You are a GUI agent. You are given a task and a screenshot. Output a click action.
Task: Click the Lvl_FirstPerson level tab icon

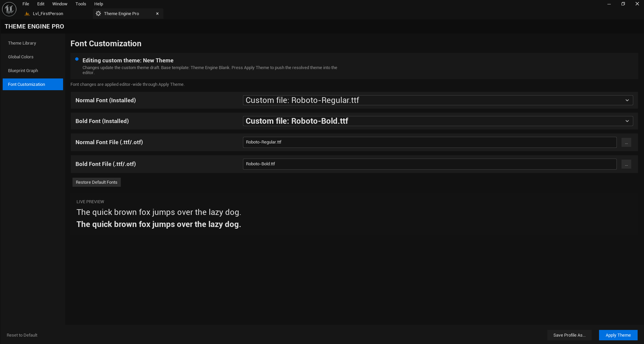pos(27,14)
